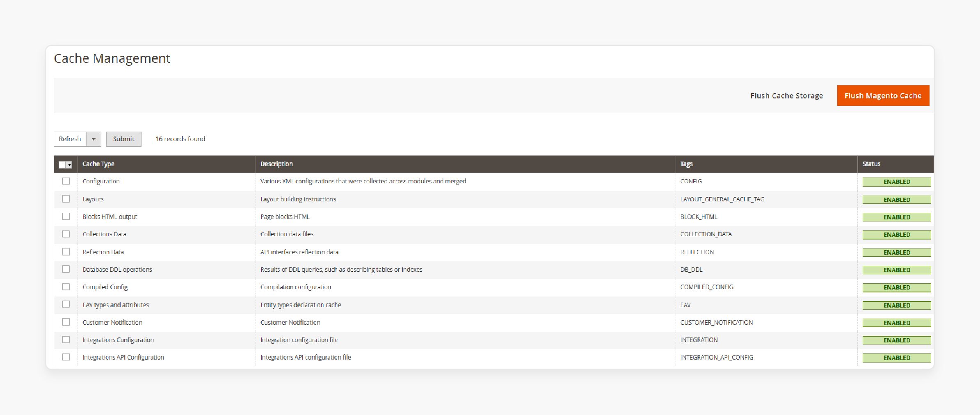Click Flush Cache Storage
Image resolution: width=980 pixels, height=415 pixels.
pos(786,96)
